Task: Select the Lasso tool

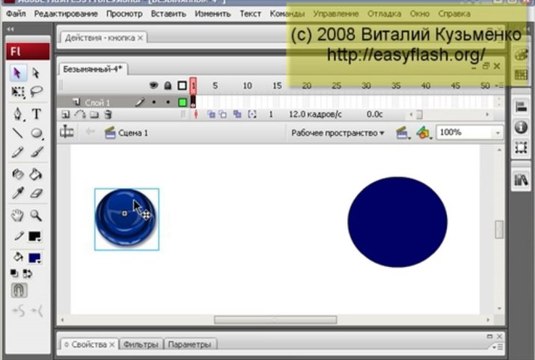Action: click(x=36, y=91)
